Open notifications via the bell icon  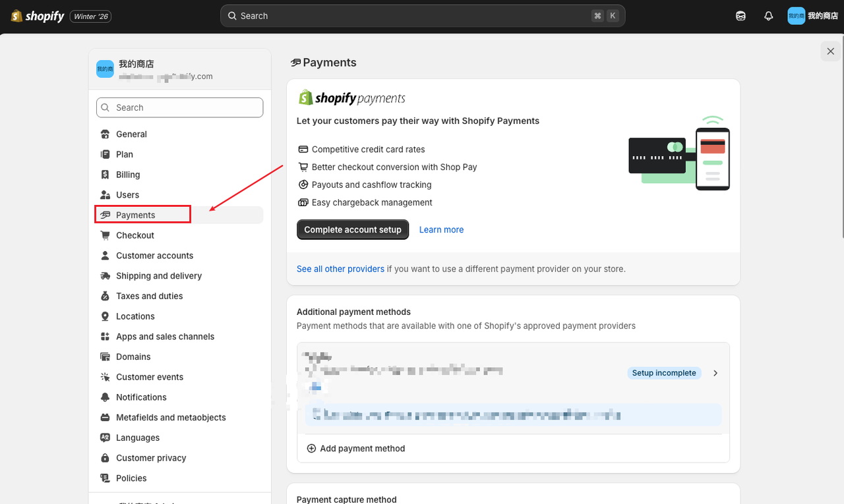coord(768,15)
